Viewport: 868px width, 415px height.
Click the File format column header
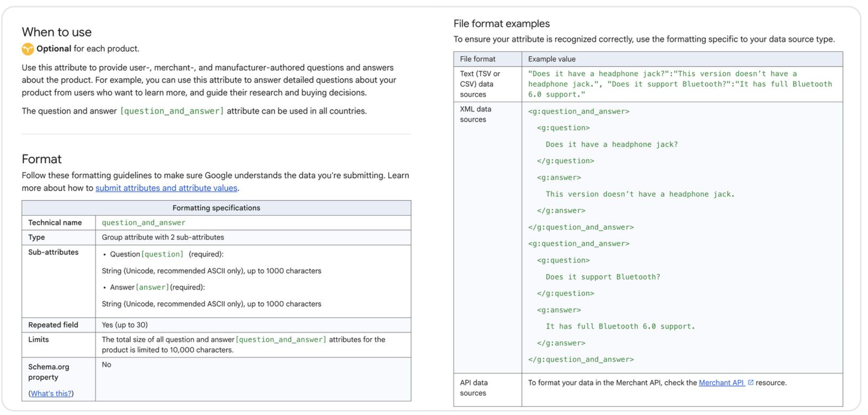point(478,59)
